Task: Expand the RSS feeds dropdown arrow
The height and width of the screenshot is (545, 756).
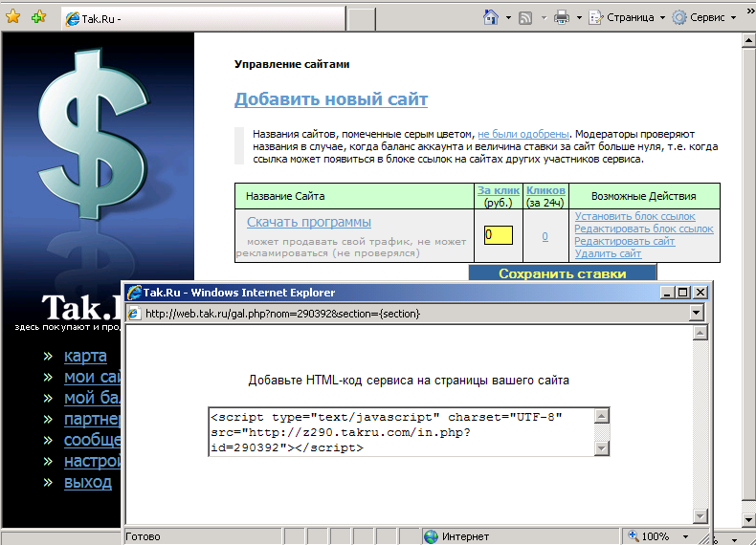Action: (x=544, y=18)
